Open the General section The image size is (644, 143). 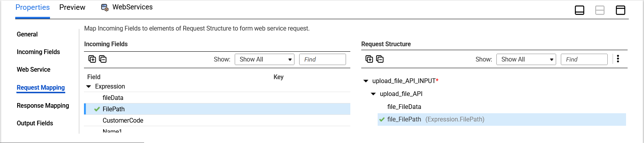click(x=27, y=34)
